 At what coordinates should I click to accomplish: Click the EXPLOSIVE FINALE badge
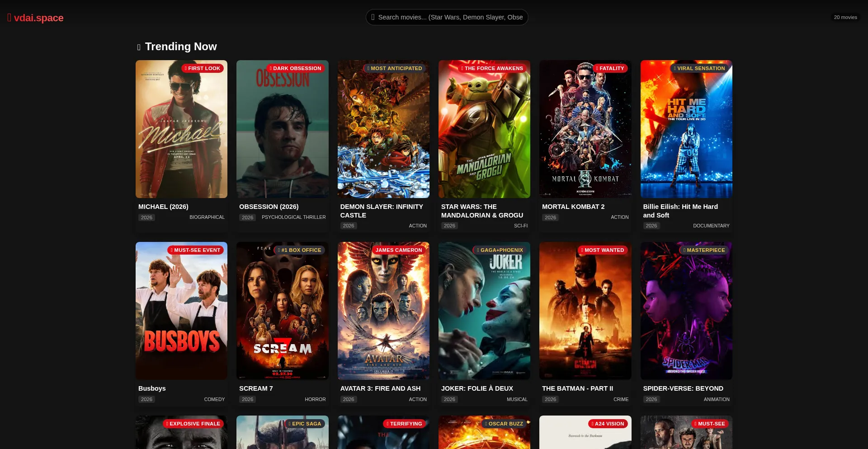(x=193, y=424)
